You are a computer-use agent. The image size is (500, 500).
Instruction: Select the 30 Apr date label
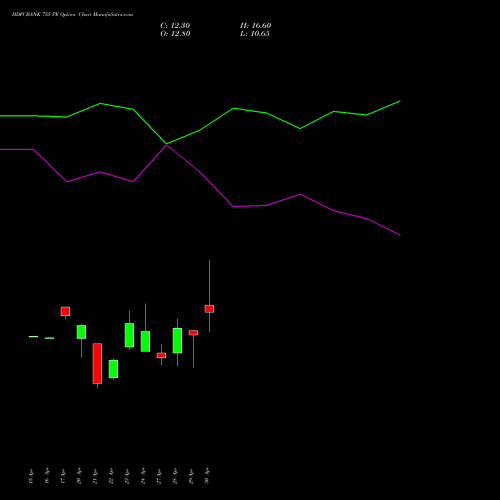coord(207,476)
